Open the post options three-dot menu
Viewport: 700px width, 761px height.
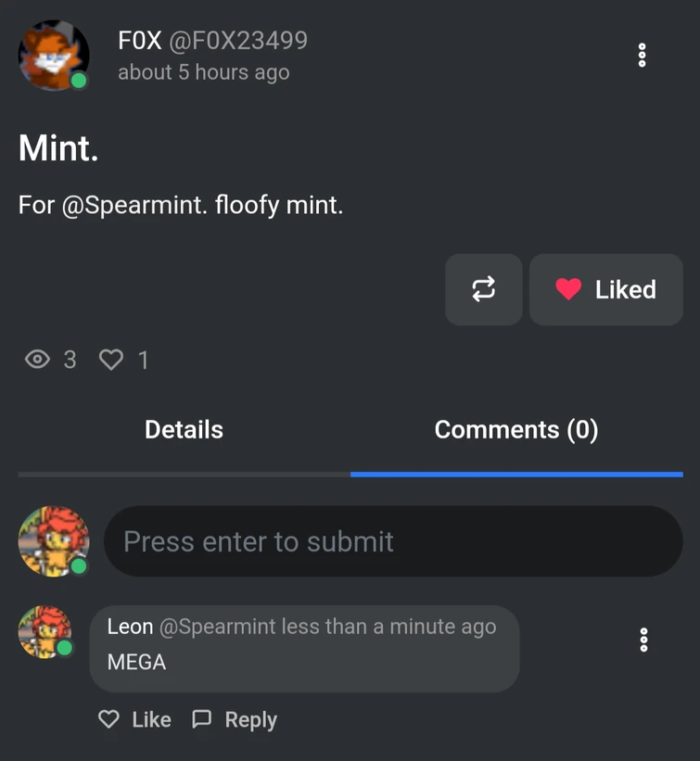tap(642, 56)
